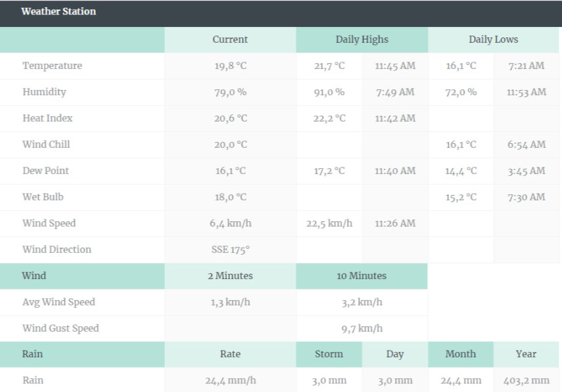Click the Wet Bulb current value 18,0 °C
The width and height of the screenshot is (562, 392).
[x=230, y=197]
